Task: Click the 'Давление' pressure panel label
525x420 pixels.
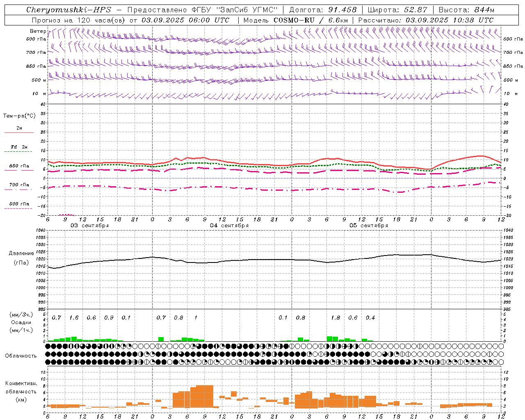Action: [21, 253]
